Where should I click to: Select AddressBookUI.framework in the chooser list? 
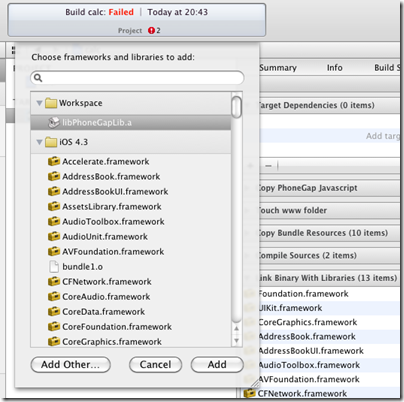(x=131, y=191)
